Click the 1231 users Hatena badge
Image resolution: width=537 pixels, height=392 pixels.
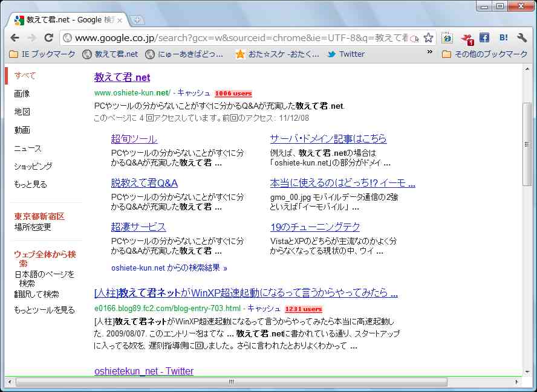coord(304,309)
